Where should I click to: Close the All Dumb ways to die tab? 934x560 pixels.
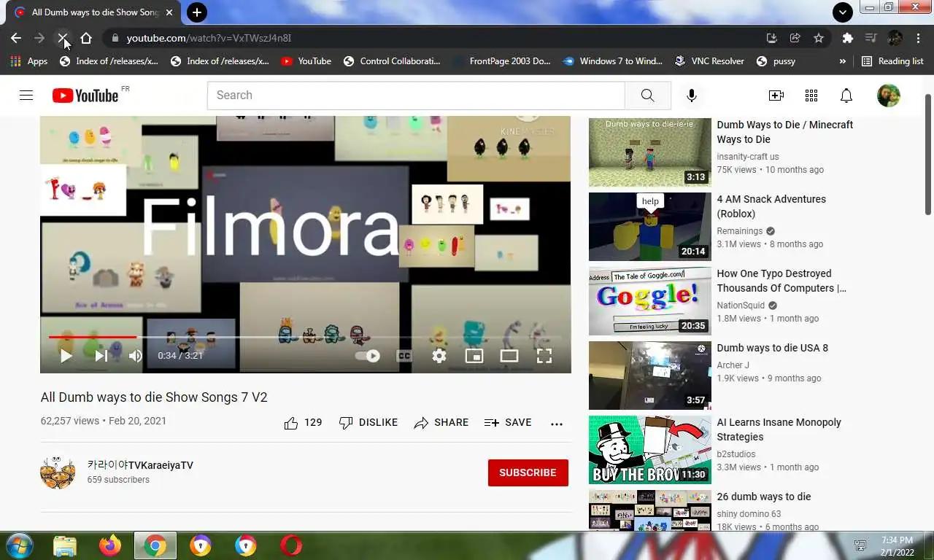pos(169,12)
